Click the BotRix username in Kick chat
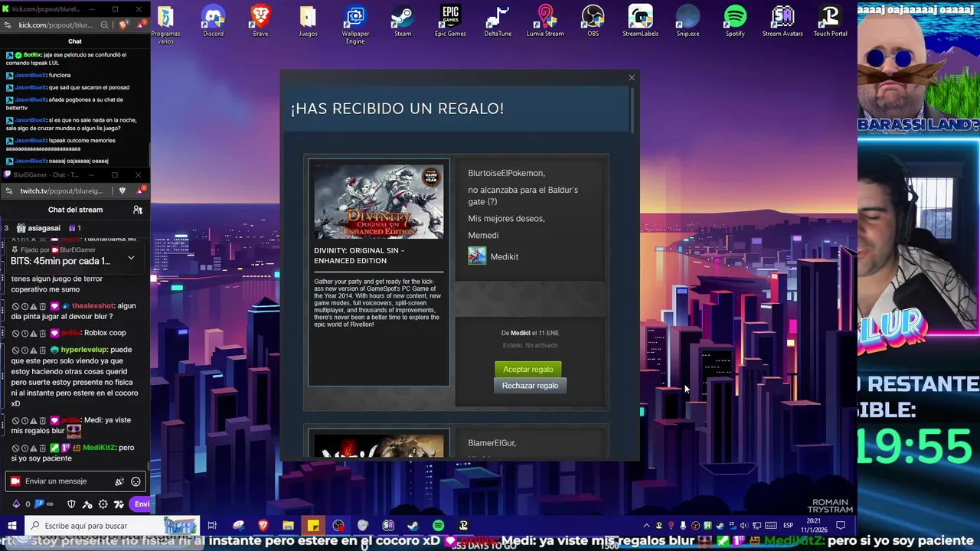This screenshot has width=980, height=551. coord(32,55)
